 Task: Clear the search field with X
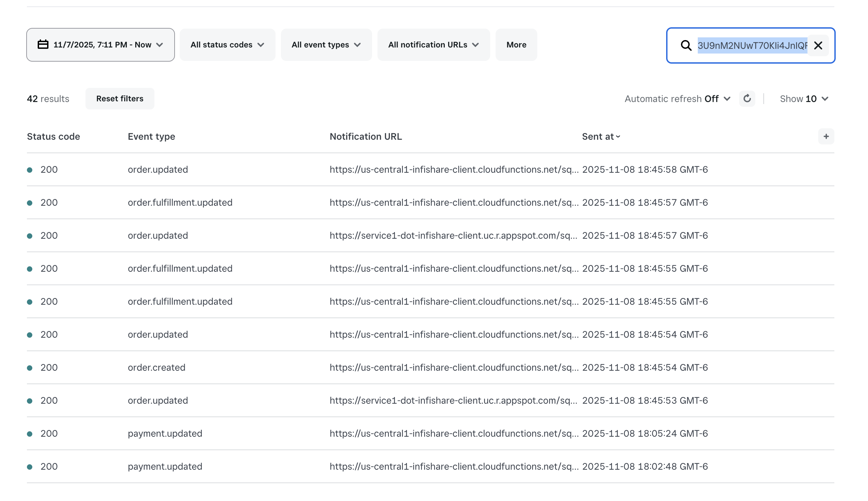pyautogui.click(x=818, y=45)
